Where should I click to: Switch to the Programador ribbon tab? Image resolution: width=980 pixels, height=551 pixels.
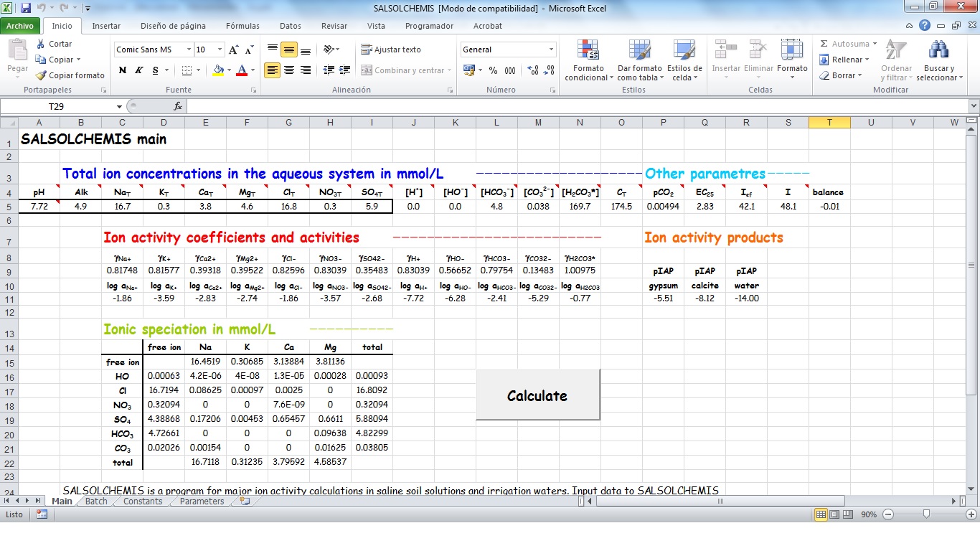[x=429, y=26]
